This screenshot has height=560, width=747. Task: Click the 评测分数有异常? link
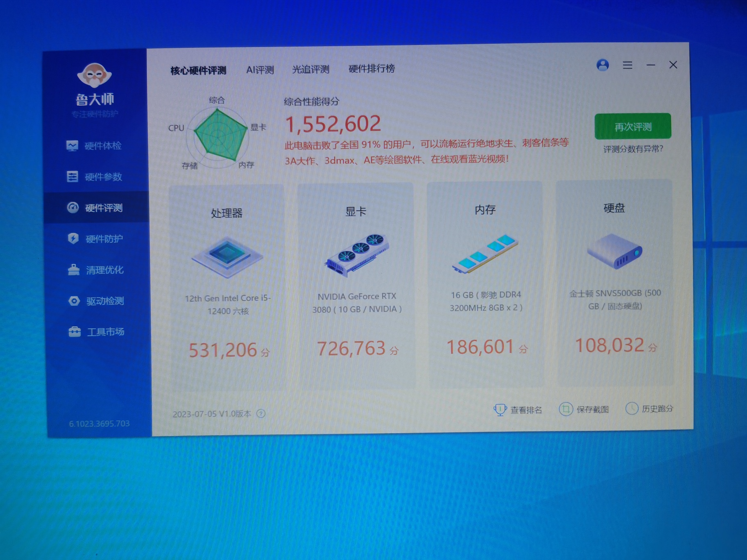[x=633, y=149]
